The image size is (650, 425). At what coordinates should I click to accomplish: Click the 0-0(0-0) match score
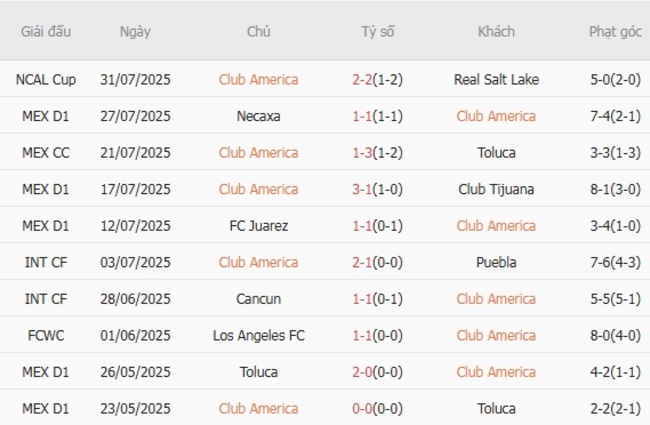pyautogui.click(x=378, y=408)
